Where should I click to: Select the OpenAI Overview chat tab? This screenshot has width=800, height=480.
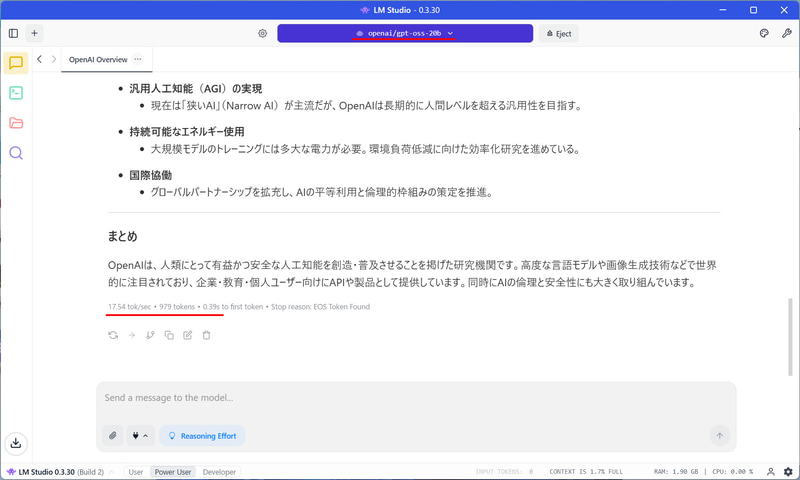98,60
